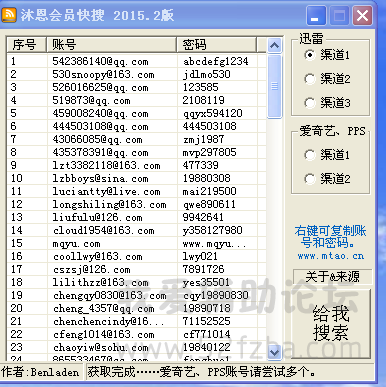Click the scrollbar down arrow
This screenshot has height=387, width=386.
click(x=274, y=352)
